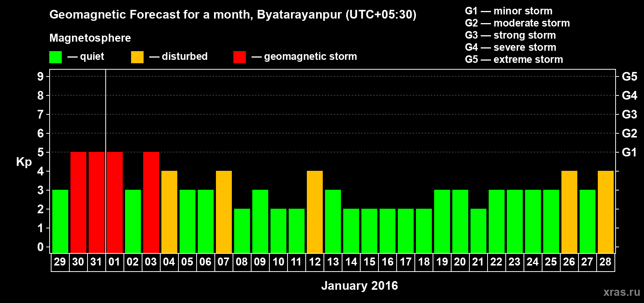Click date label 10 on the x-axis
Viewport: 644px width, 303px height.
pyautogui.click(x=278, y=262)
